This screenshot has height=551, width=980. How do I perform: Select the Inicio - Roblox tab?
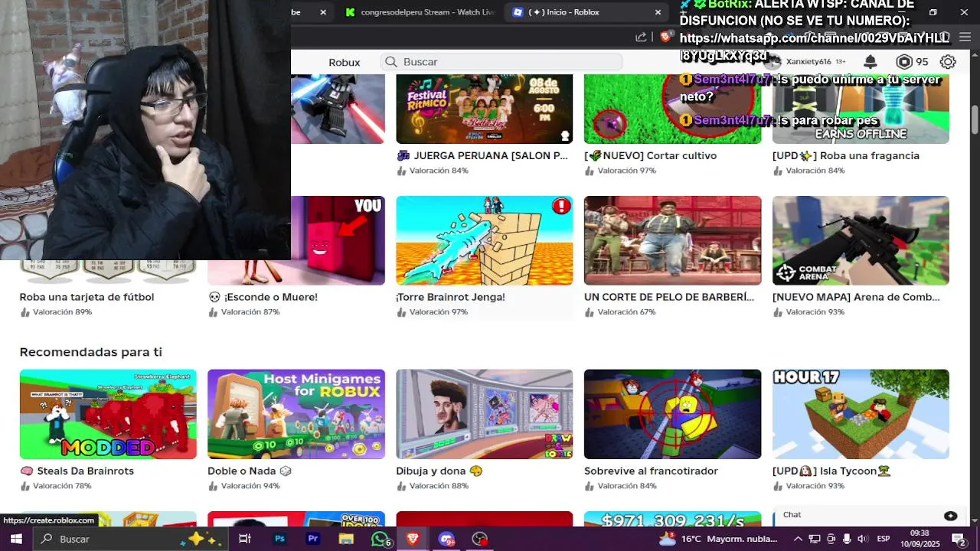tap(586, 12)
